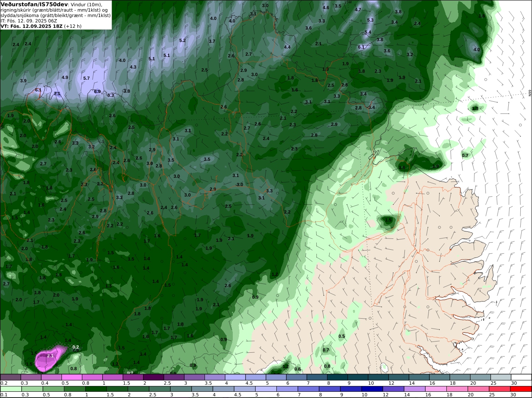
Task: Select the 'VT: Fös. 12.09.2025 18Z' valid time
Action: coord(31,26)
